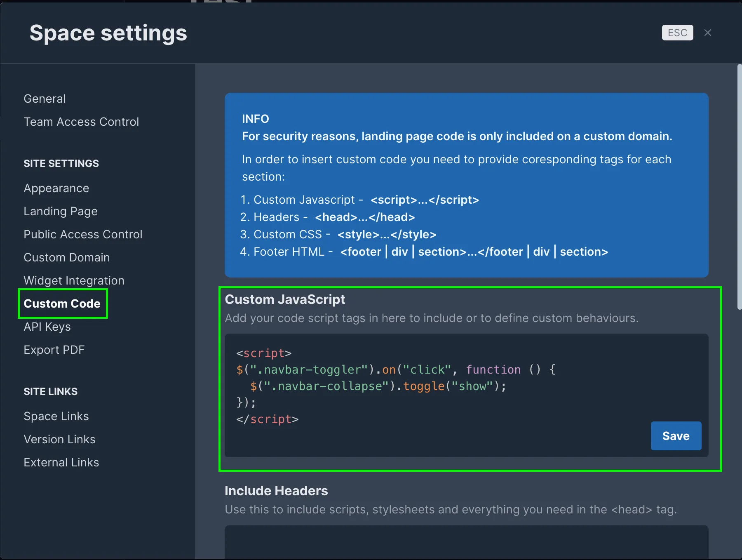Click the SITE LINKS section label
Screen dimensions: 742x560
[50, 391]
